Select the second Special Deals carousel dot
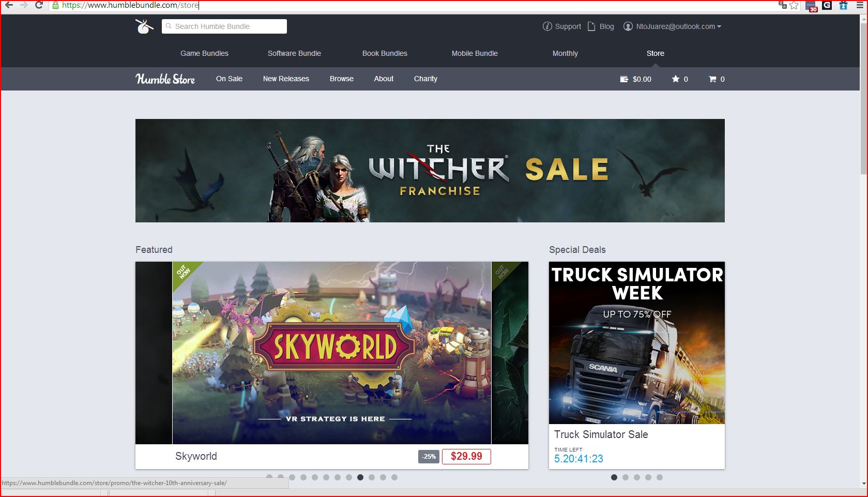This screenshot has width=868, height=497. tap(626, 477)
